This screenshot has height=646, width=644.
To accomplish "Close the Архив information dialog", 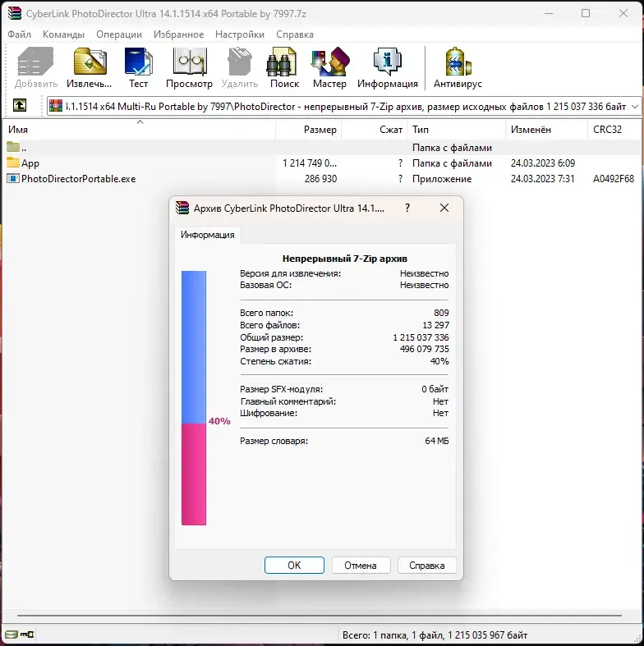I will coord(444,208).
